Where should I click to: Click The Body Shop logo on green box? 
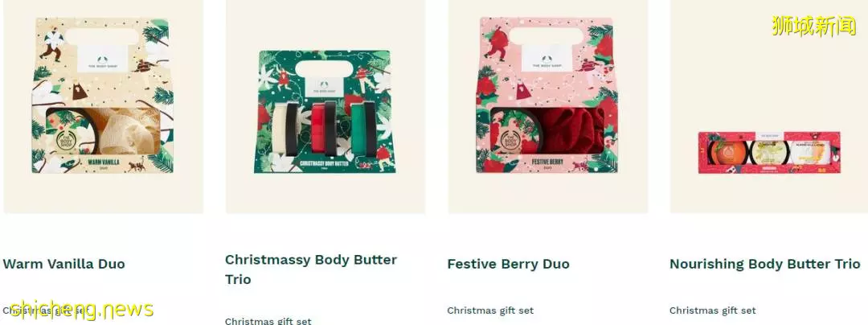click(324, 87)
